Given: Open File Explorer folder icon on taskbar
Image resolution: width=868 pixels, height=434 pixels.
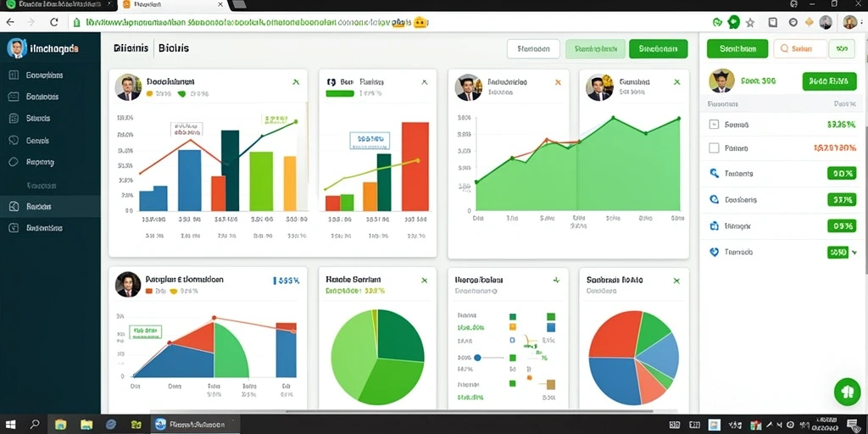Looking at the screenshot, I should [60, 425].
